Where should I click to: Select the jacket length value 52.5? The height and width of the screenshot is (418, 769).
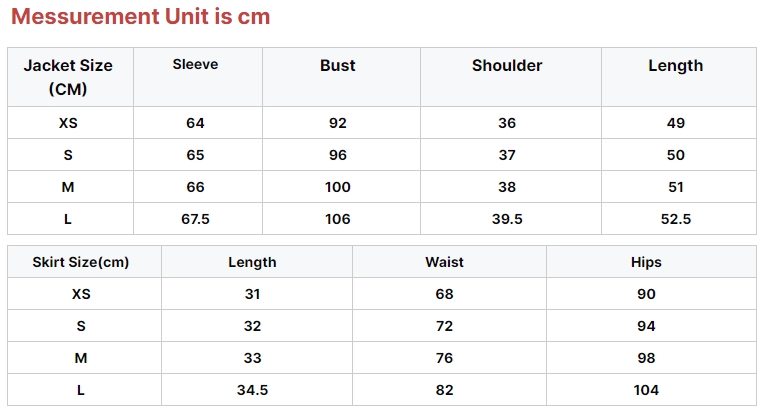[x=676, y=219]
